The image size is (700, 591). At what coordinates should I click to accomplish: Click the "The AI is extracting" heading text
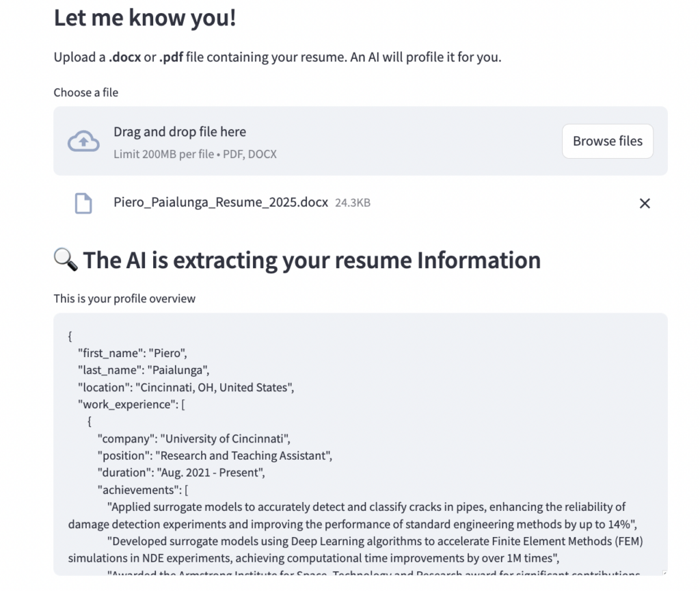(312, 260)
